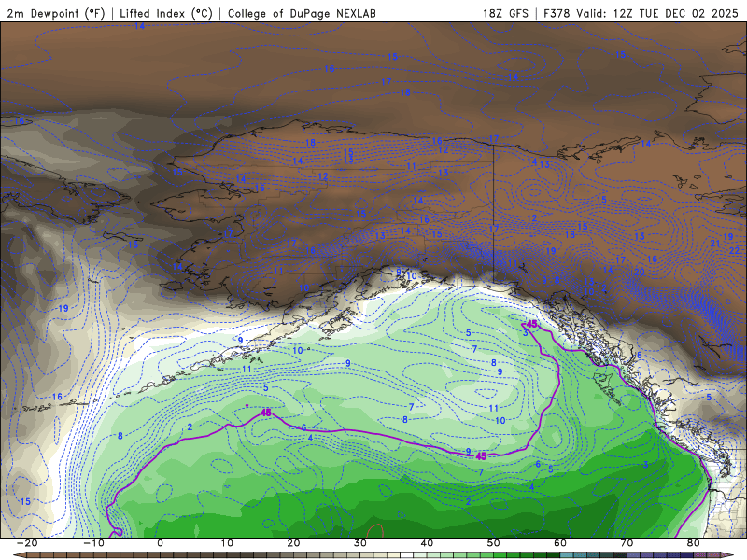Click the contour label "1" in the dark green area
Screen dimensions: 747x560
(190, 518)
